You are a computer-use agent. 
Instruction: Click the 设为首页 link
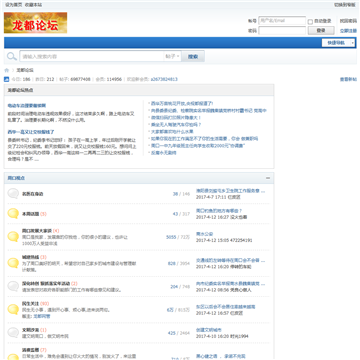point(14,5)
